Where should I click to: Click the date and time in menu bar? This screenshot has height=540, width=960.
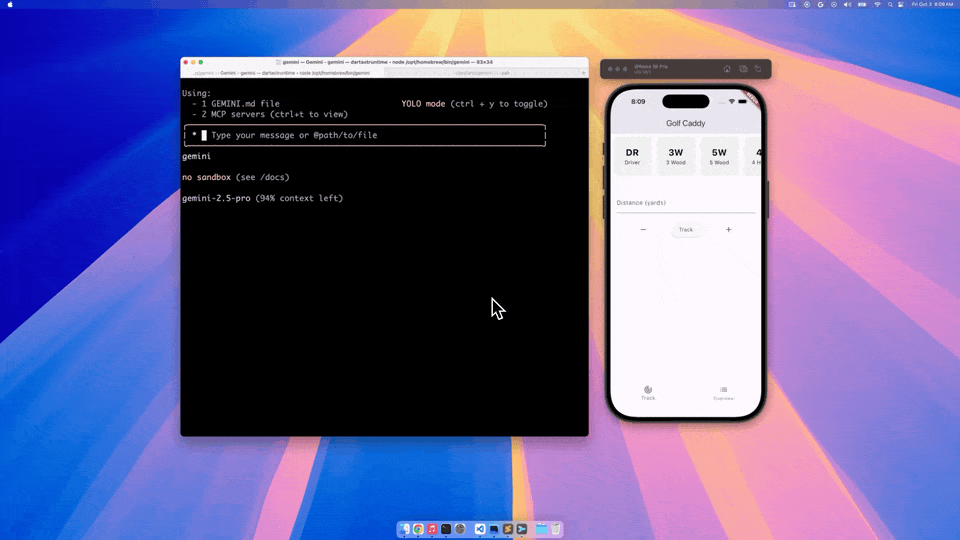point(932,4)
